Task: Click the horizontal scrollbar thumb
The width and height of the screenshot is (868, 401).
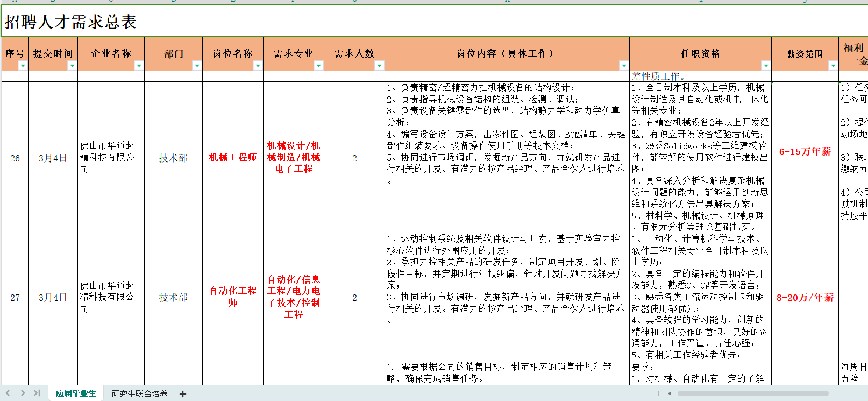Action: pos(753,393)
